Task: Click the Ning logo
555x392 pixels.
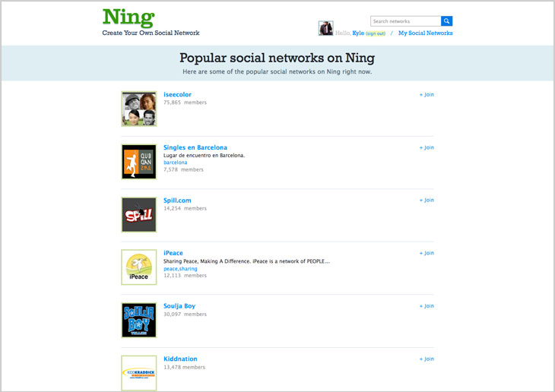Action: [128, 18]
